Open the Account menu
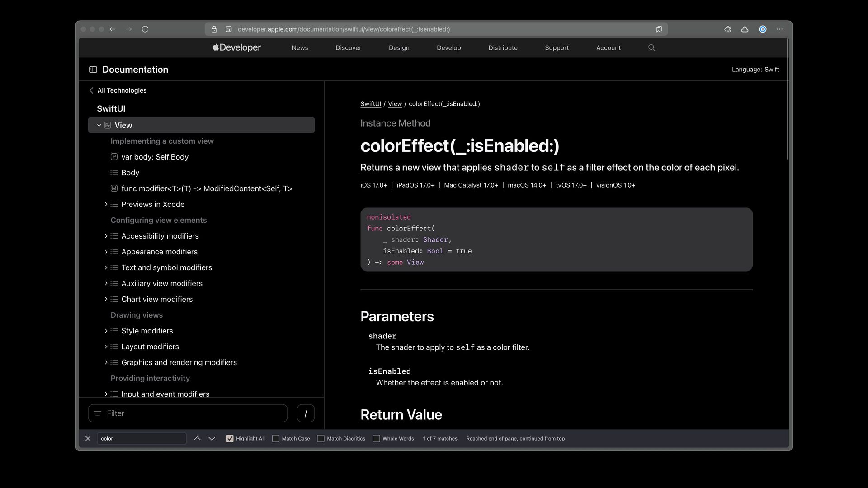Image resolution: width=868 pixels, height=488 pixels. (x=608, y=48)
